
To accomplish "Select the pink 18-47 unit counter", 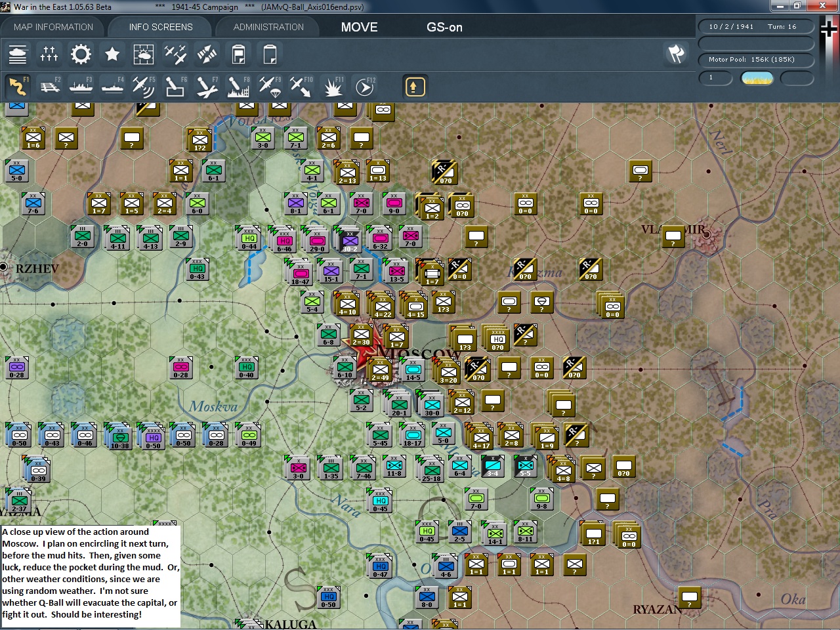I will 300,272.
